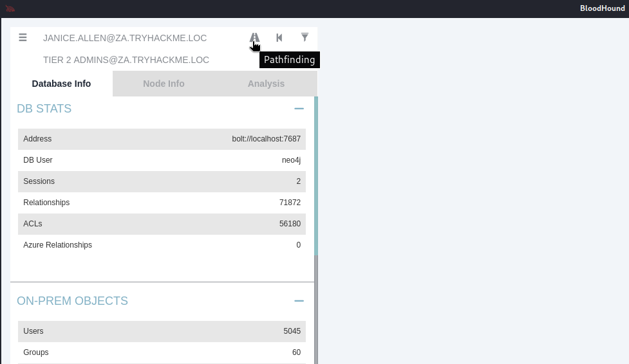Viewport: 629px width, 364px height.
Task: Open the hamburger menu beside the search field
Action: 23,37
